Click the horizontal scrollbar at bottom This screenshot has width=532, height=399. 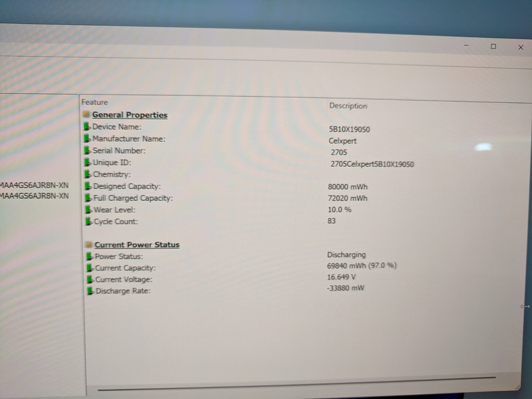[x=297, y=384]
